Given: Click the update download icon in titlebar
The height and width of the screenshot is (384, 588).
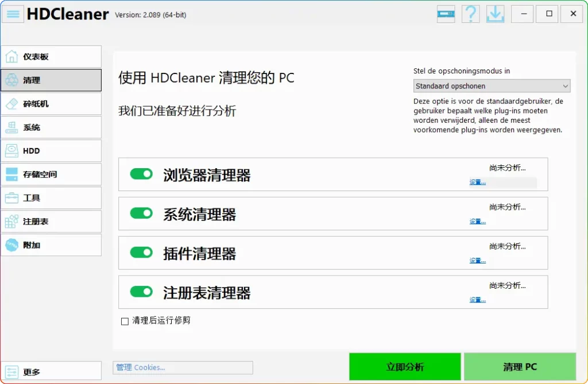Looking at the screenshot, I should (495, 13).
